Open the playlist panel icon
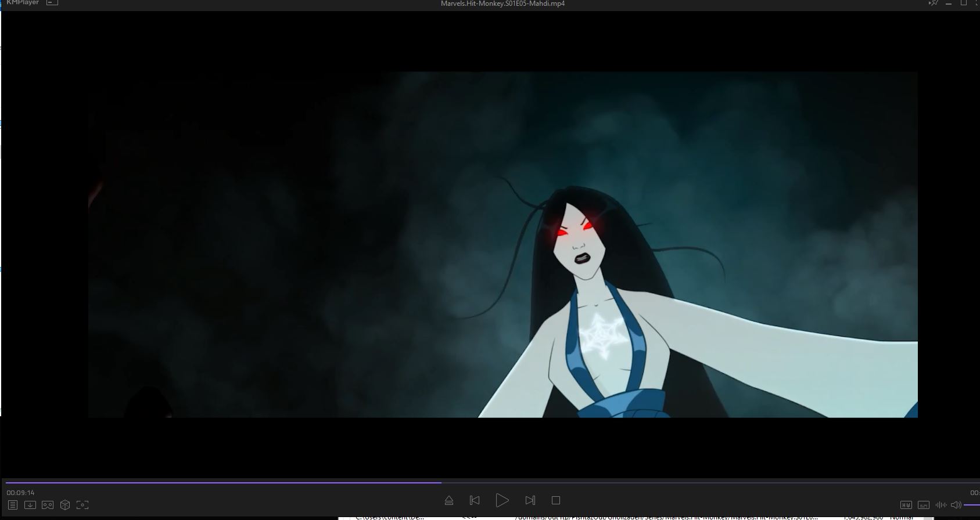This screenshot has height=520, width=980. 13,505
